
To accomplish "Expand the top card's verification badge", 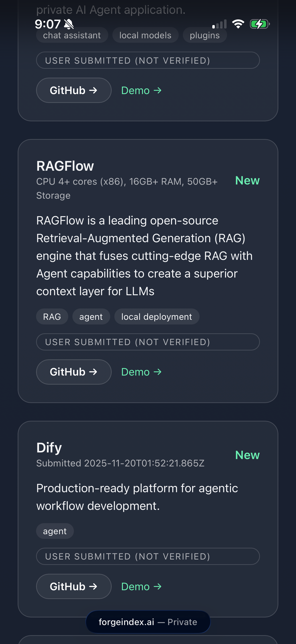I will coord(148,60).
